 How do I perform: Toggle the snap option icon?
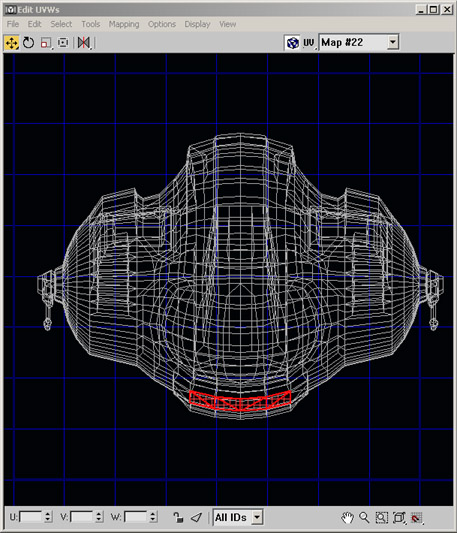pyautogui.click(x=417, y=518)
